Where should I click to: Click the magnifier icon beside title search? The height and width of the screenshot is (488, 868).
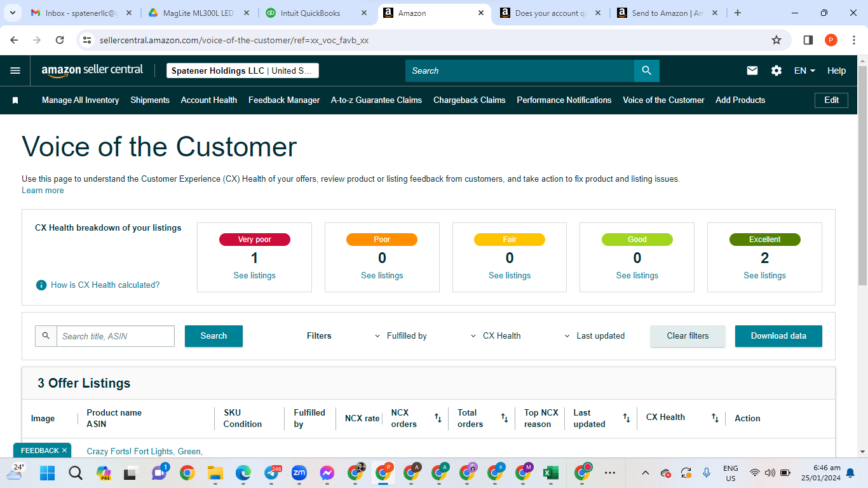[46, 335]
